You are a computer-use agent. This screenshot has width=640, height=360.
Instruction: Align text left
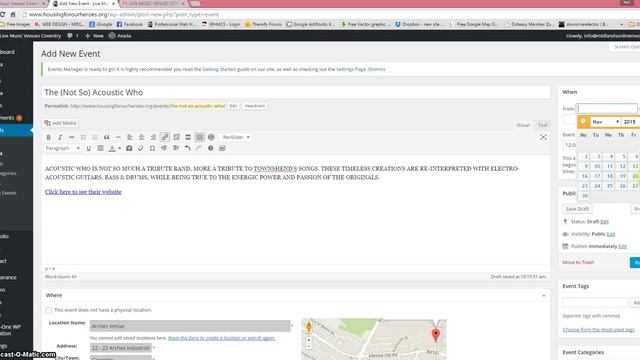coord(130,137)
